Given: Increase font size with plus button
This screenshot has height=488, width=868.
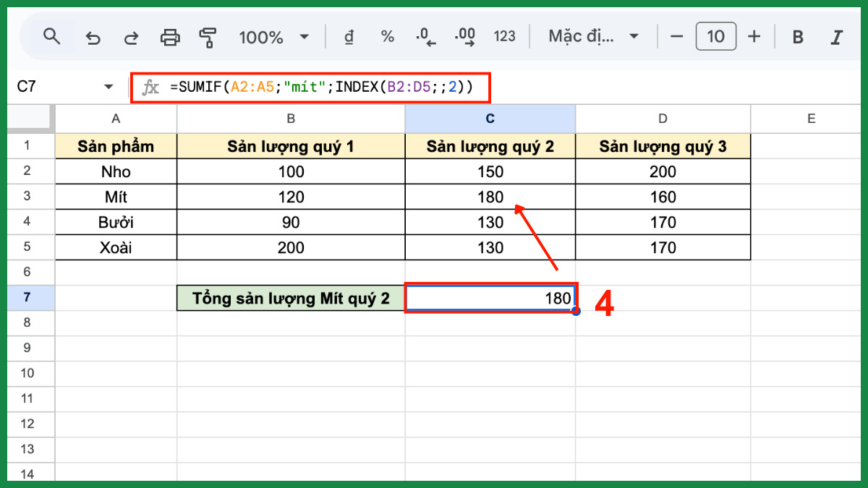Looking at the screenshot, I should [754, 37].
